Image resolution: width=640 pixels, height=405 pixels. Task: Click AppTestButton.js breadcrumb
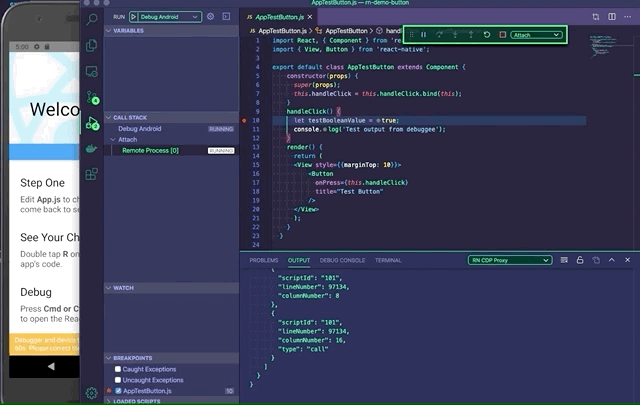point(282,31)
